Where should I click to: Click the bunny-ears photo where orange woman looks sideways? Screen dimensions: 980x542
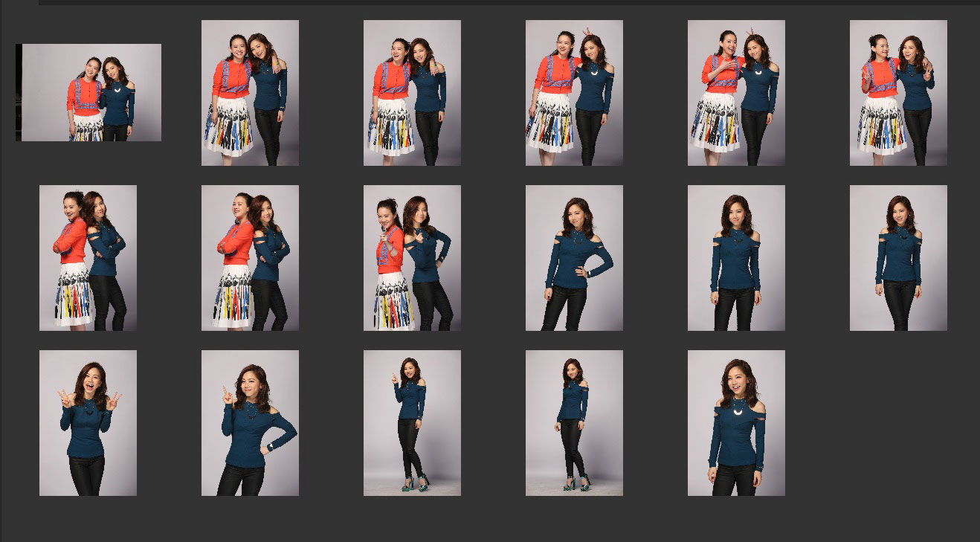[x=736, y=92]
